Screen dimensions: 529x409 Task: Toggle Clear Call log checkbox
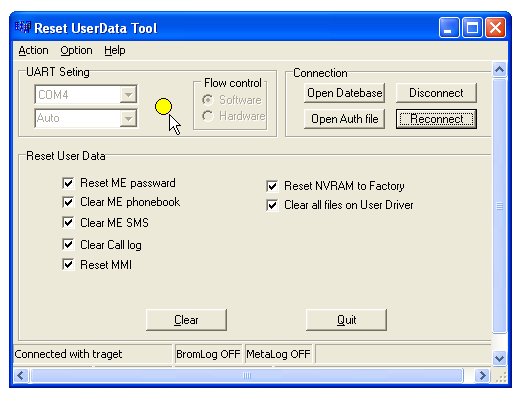click(68, 244)
